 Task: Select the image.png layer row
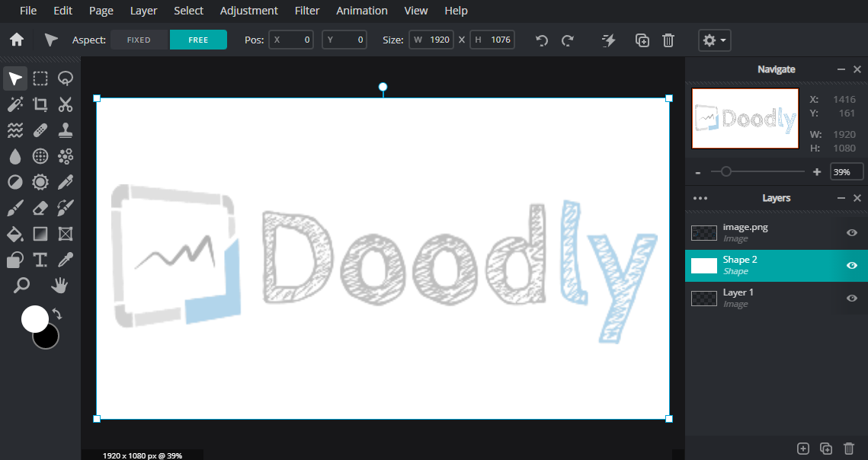click(x=776, y=232)
